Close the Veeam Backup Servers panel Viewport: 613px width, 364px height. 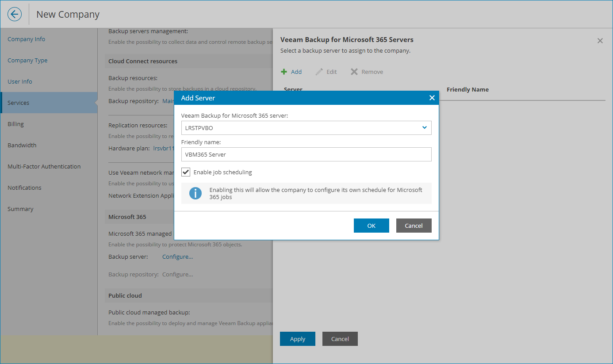click(x=600, y=41)
